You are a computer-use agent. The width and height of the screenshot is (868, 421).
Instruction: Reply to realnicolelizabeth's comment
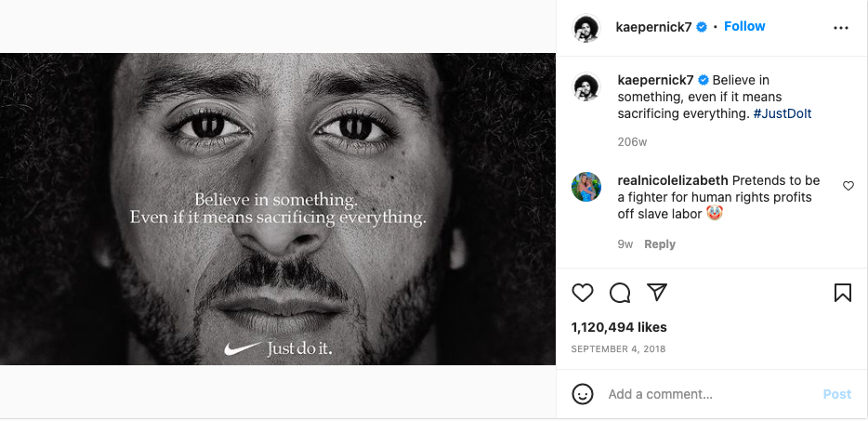tap(660, 244)
